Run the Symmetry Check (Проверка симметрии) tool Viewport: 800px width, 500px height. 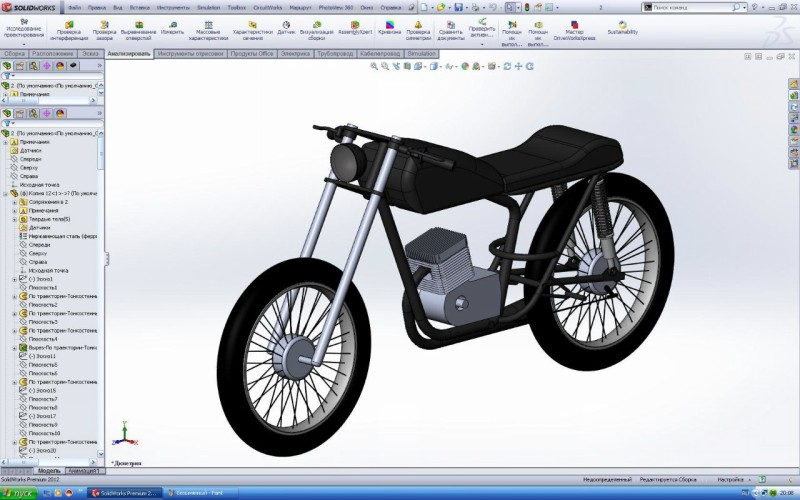click(x=418, y=31)
